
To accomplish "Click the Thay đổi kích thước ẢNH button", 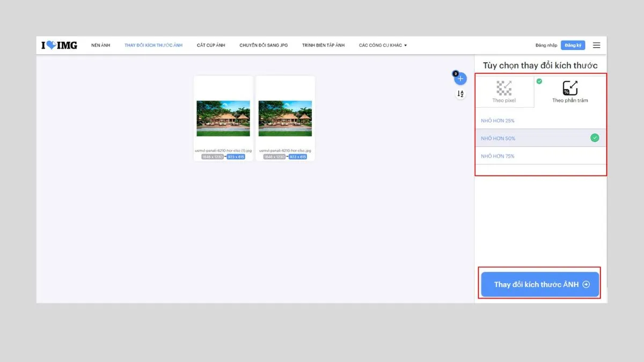I will (539, 285).
